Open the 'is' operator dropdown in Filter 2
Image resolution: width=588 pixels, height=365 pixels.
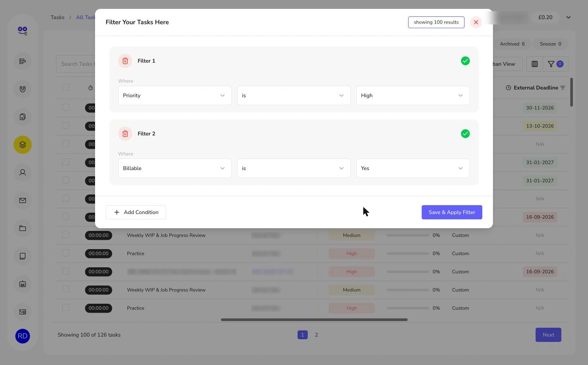click(294, 168)
